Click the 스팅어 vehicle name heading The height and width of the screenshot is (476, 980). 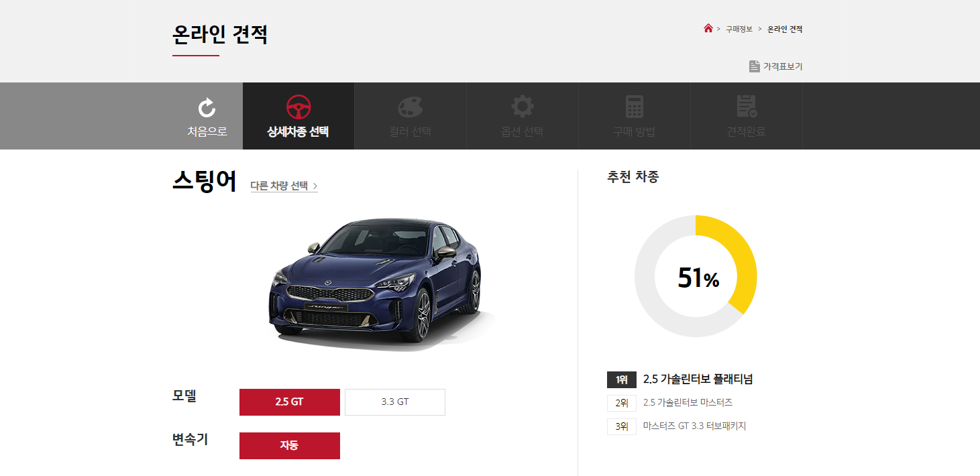205,182
